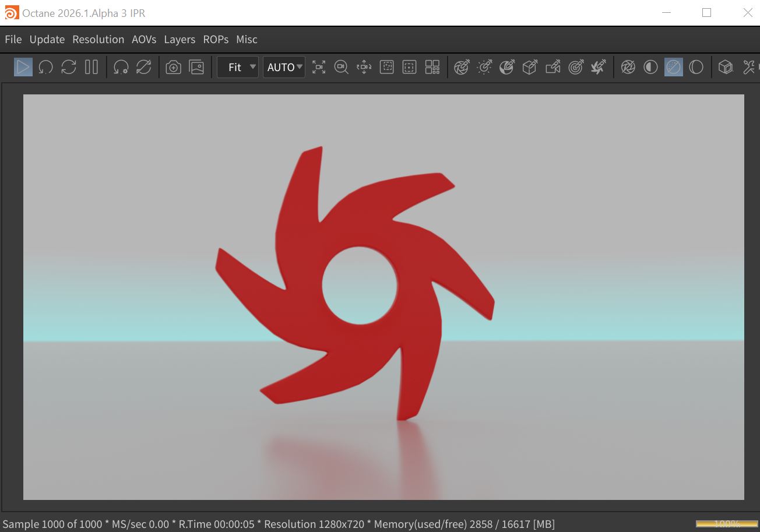
Task: Open the ROPs menu
Action: 216,39
